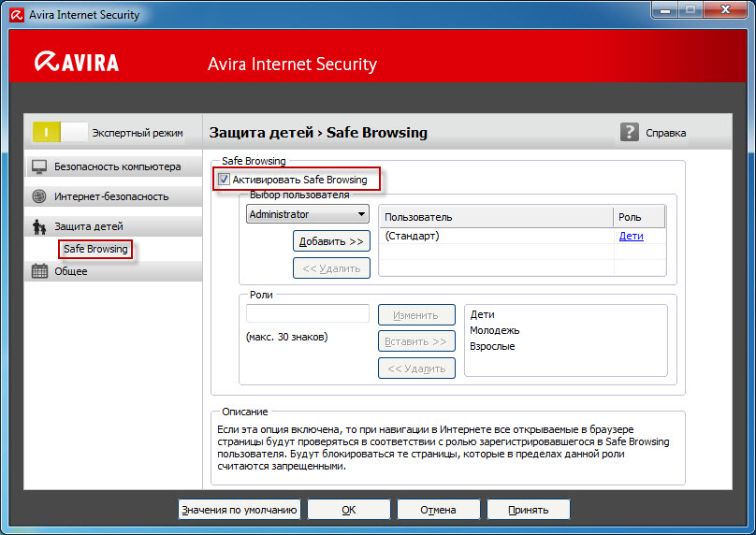Click the parent-and-child icon
This screenshot has width=756, height=535.
coord(39,226)
